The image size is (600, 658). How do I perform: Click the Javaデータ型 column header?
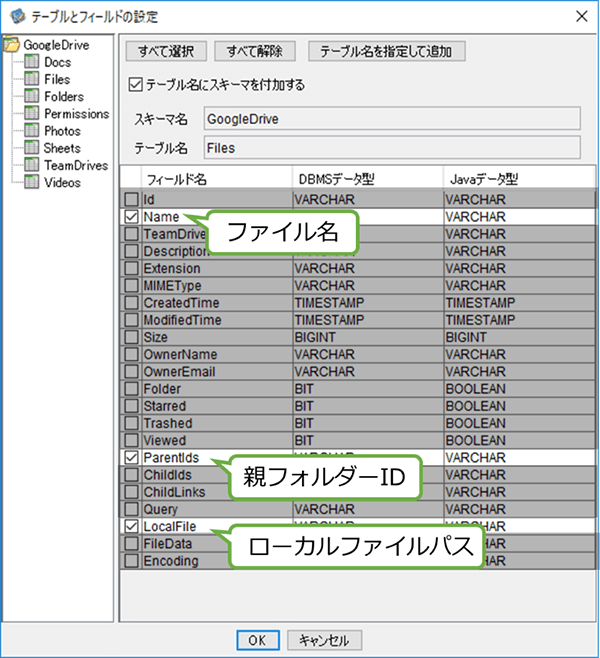tap(519, 179)
